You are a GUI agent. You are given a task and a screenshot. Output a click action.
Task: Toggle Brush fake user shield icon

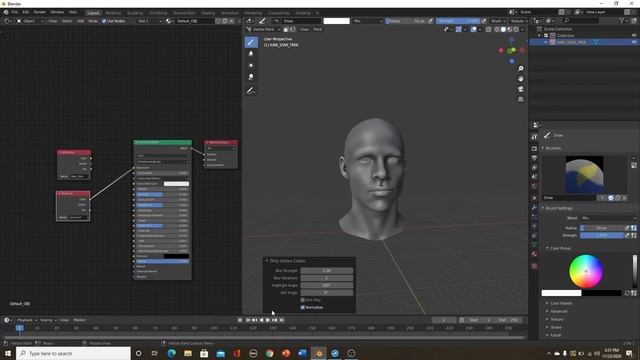tap(611, 198)
